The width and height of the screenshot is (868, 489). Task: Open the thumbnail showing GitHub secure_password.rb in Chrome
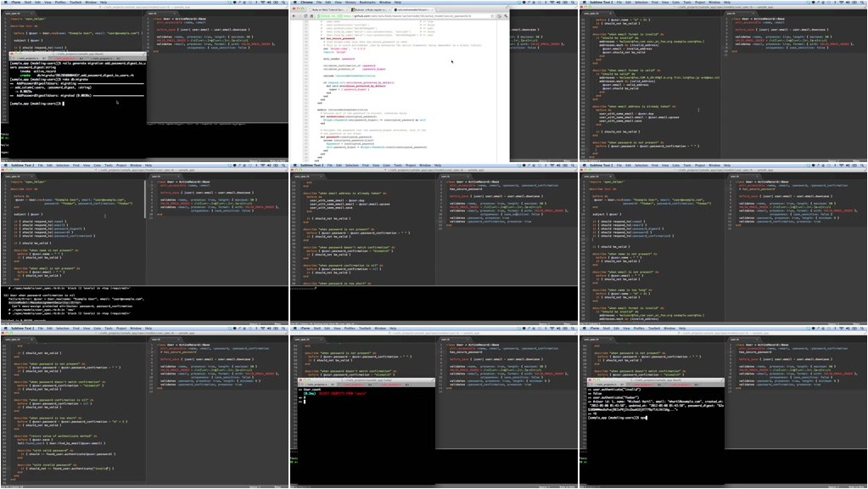(x=434, y=81)
